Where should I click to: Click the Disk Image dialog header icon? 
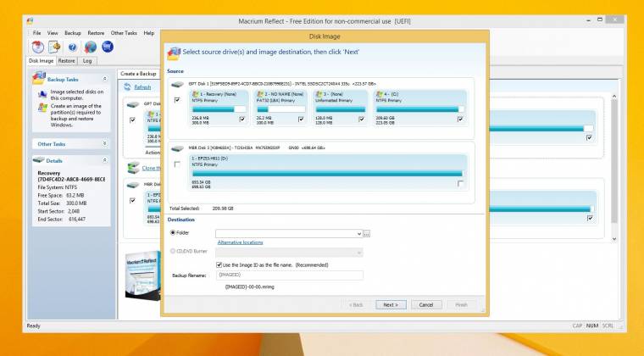pos(174,53)
